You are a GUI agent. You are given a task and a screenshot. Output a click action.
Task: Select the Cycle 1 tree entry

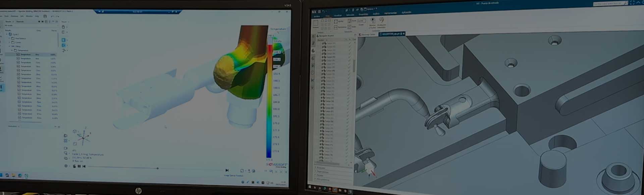(16, 34)
